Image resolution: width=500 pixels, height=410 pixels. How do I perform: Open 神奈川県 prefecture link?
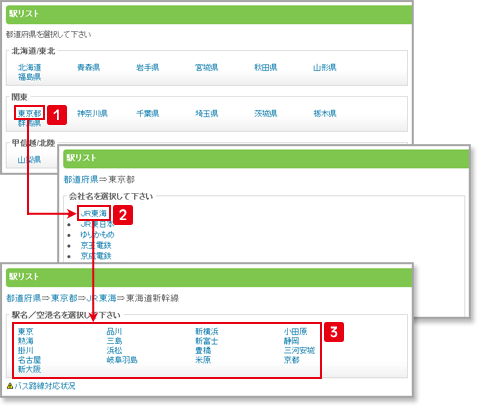coord(92,113)
